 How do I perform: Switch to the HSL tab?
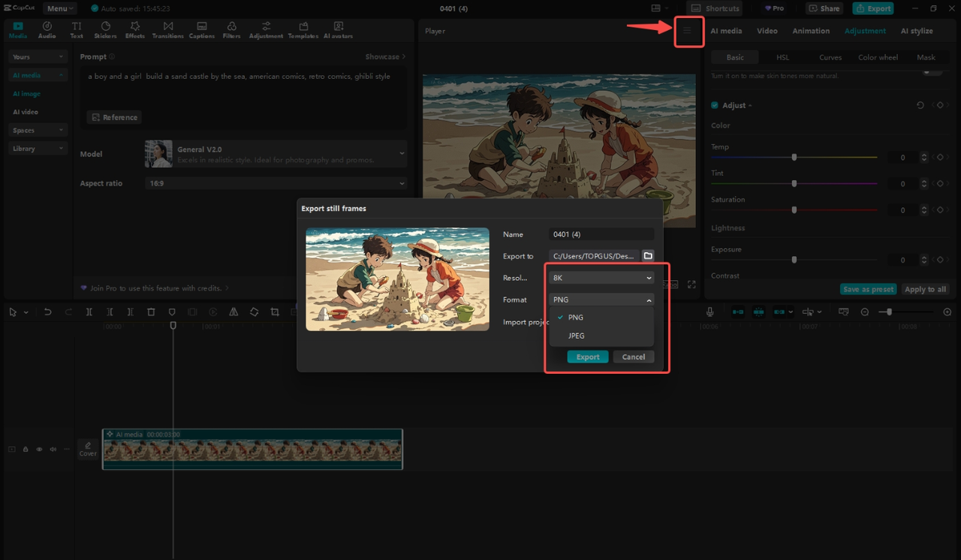pyautogui.click(x=782, y=56)
